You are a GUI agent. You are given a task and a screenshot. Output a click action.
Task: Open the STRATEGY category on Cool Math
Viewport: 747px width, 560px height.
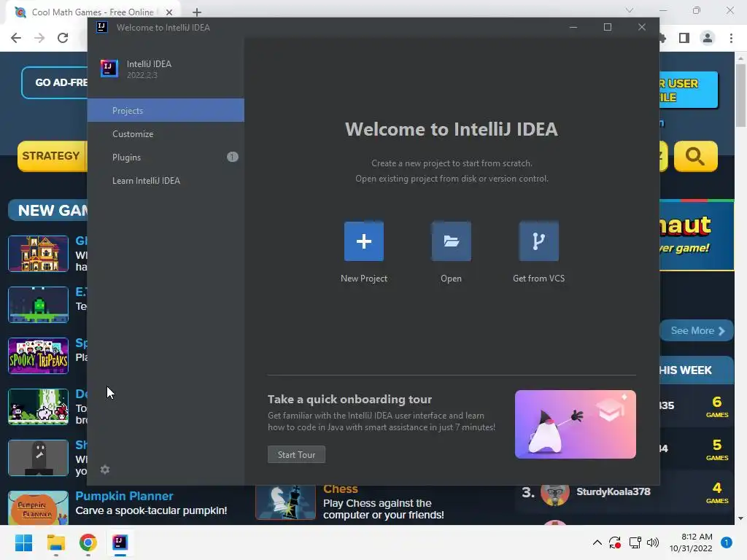52,156
